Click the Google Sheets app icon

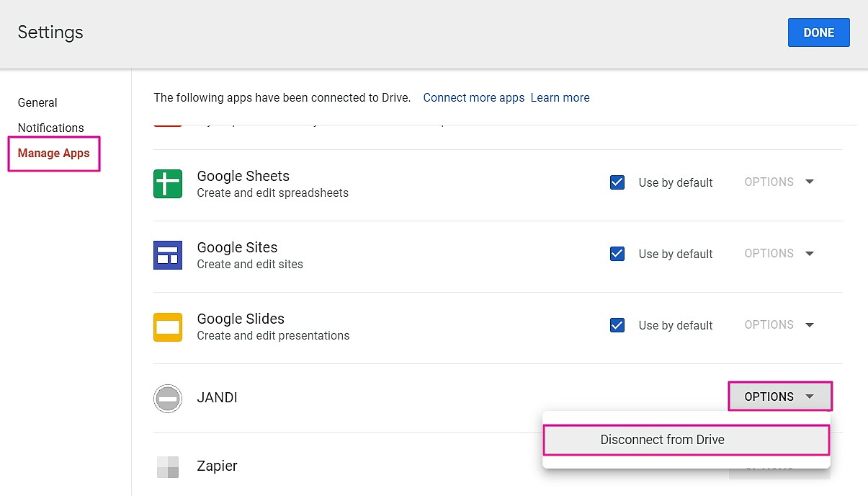point(168,183)
